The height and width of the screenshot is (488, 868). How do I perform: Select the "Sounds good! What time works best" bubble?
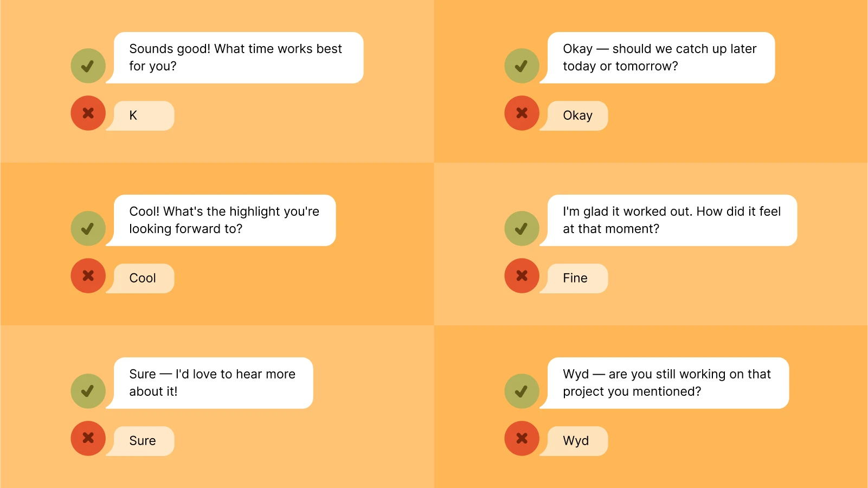click(x=238, y=57)
